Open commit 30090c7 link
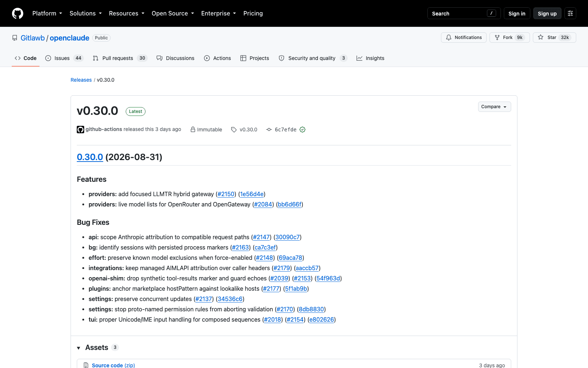Image resolution: width=588 pixels, height=368 pixels. click(288, 237)
